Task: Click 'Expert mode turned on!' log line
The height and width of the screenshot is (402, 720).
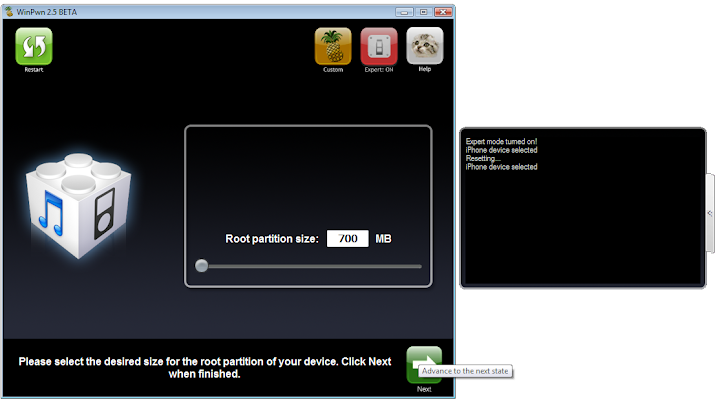Action: 501,142
